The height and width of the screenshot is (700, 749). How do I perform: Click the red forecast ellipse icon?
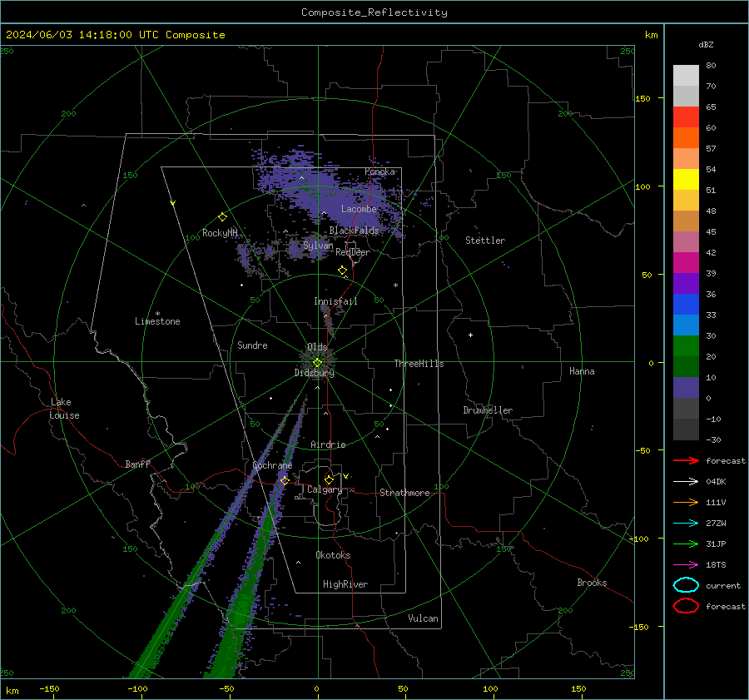(686, 606)
